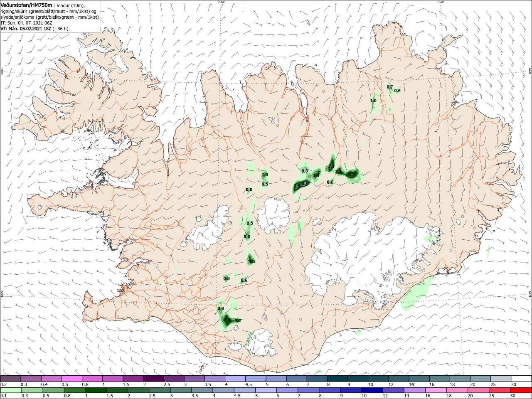Click the dusky plum 0.2 swatch in snow scale

[10, 379]
